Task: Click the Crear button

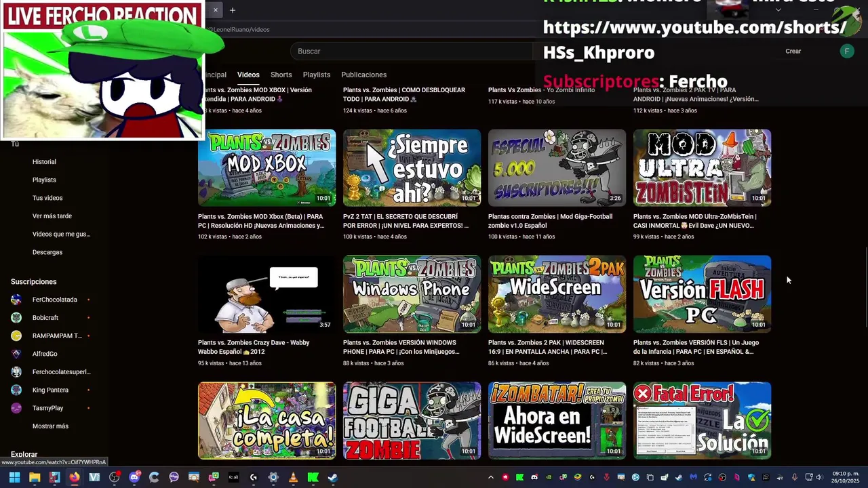Action: [793, 51]
